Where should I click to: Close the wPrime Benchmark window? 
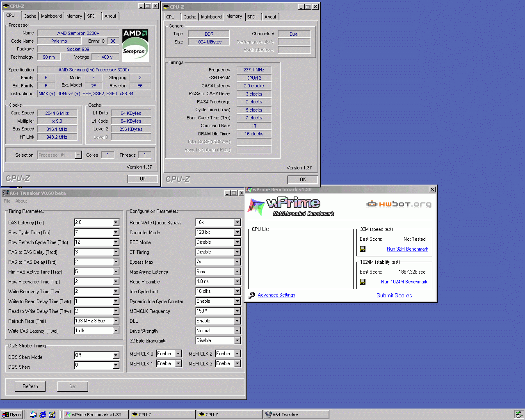432,189
